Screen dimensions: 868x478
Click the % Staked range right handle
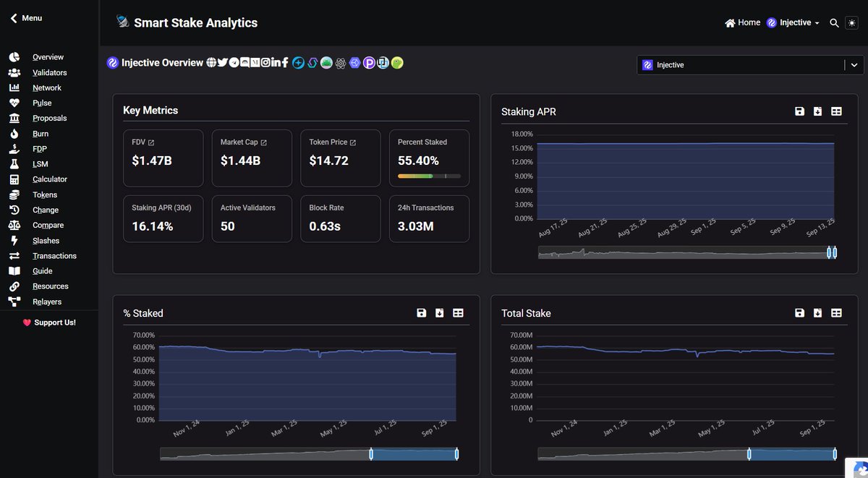[457, 454]
